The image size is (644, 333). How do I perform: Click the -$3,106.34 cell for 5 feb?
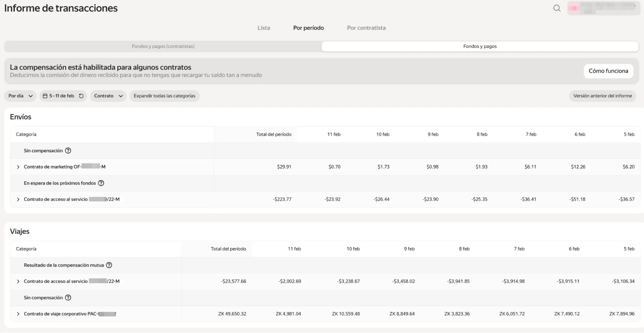(x=623, y=281)
